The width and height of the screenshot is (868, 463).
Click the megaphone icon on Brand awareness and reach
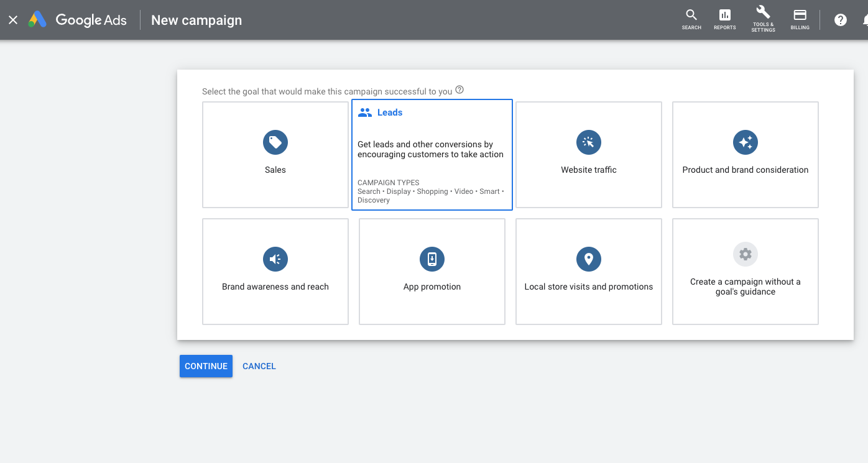(x=275, y=259)
